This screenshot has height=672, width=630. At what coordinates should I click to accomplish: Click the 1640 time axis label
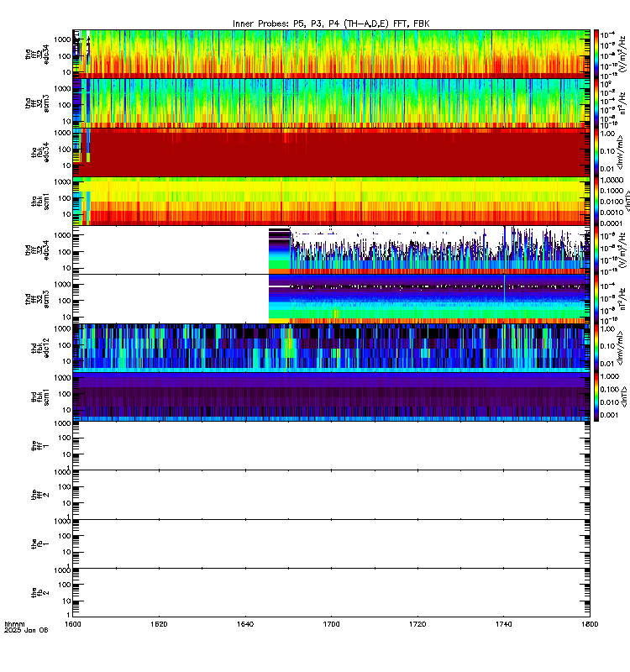pyautogui.click(x=245, y=624)
